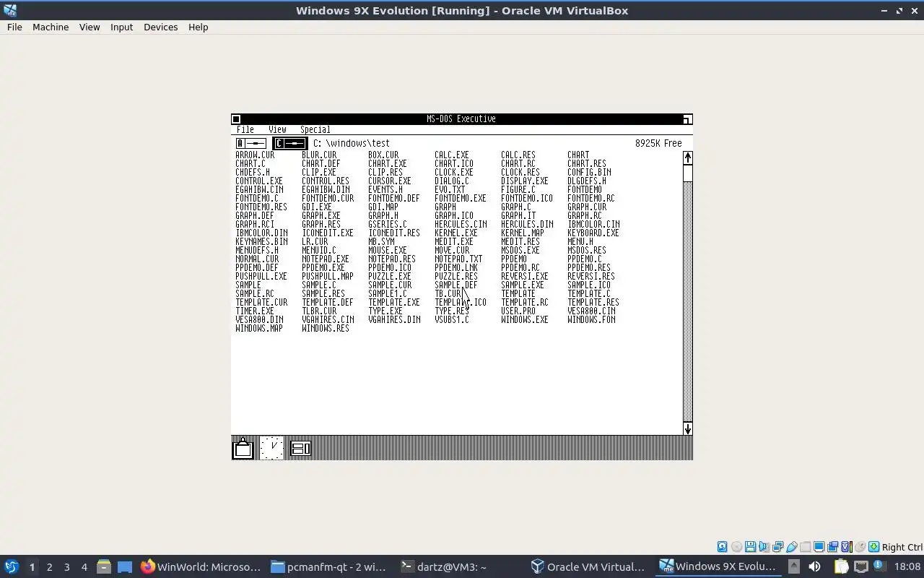The width and height of the screenshot is (924, 578).
Task: Click the VirtualBox display status icon
Action: click(819, 547)
